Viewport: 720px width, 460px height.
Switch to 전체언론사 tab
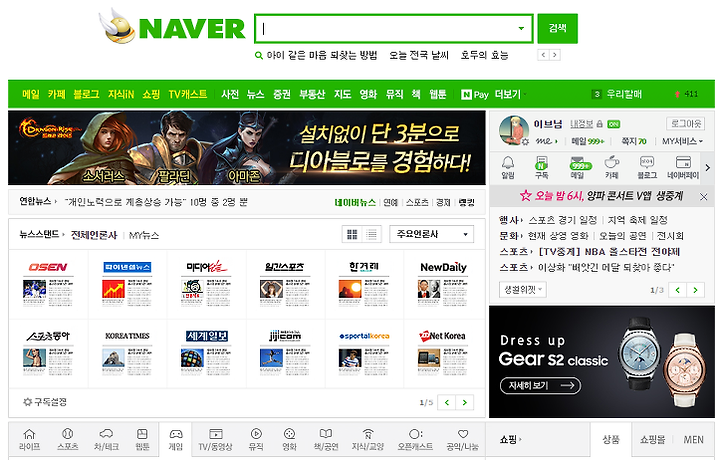tap(94, 236)
